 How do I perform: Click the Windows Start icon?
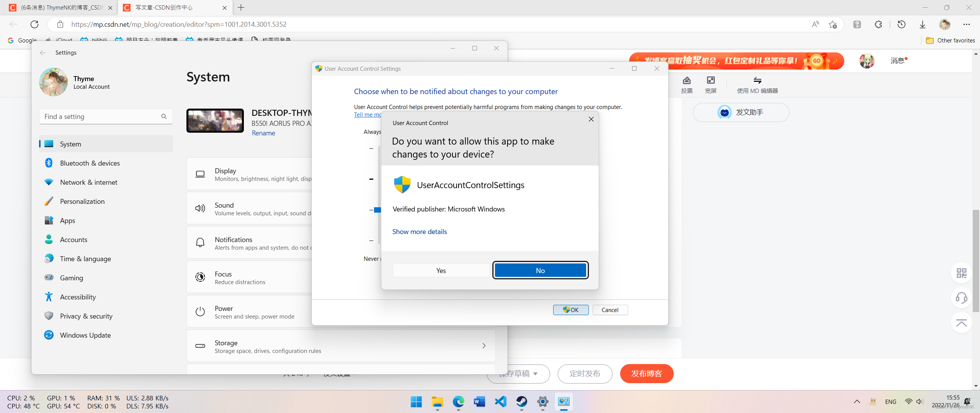pos(416,402)
